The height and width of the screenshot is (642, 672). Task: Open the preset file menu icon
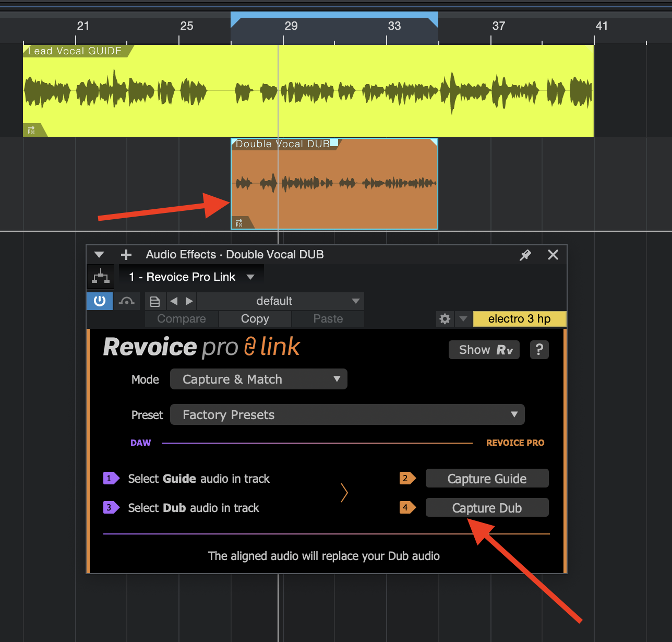[155, 301]
